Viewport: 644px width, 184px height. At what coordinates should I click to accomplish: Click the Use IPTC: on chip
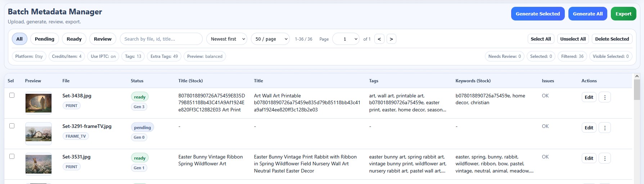pos(103,56)
